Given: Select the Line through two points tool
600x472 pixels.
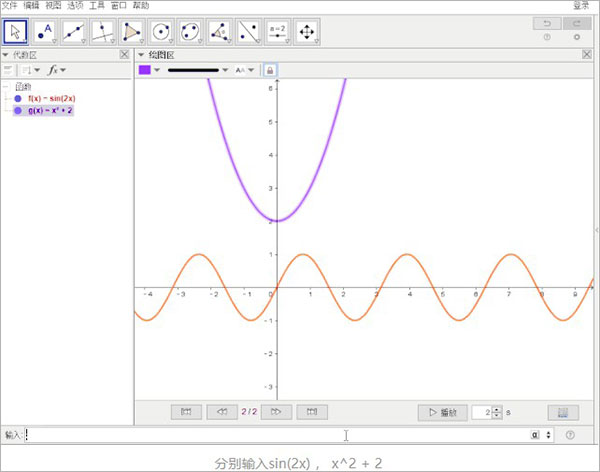Looking at the screenshot, I should click(74, 30).
